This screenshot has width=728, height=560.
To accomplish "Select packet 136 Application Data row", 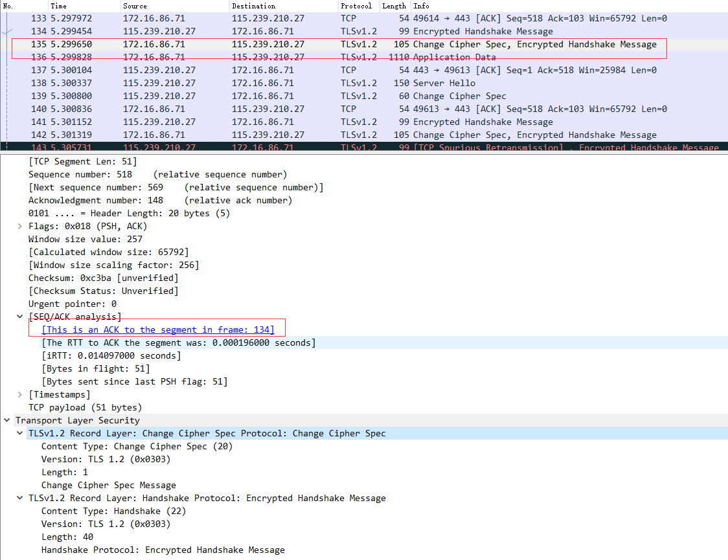I will point(364,57).
